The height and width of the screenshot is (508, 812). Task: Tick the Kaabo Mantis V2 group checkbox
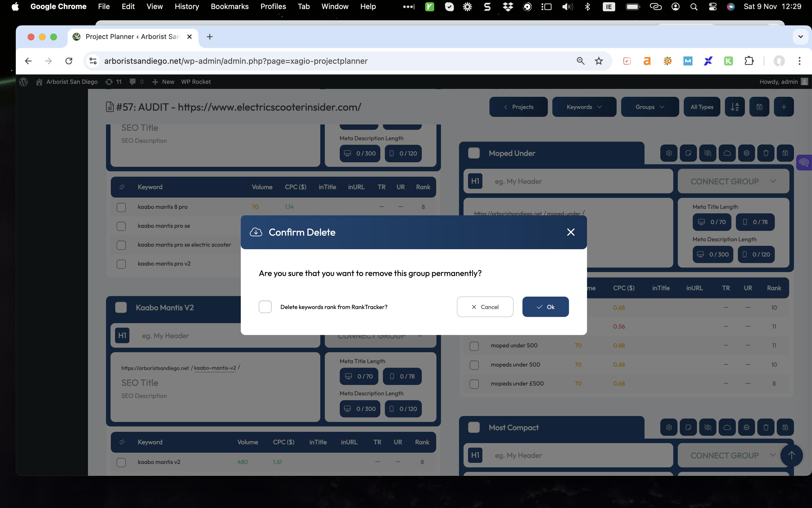[121, 307]
